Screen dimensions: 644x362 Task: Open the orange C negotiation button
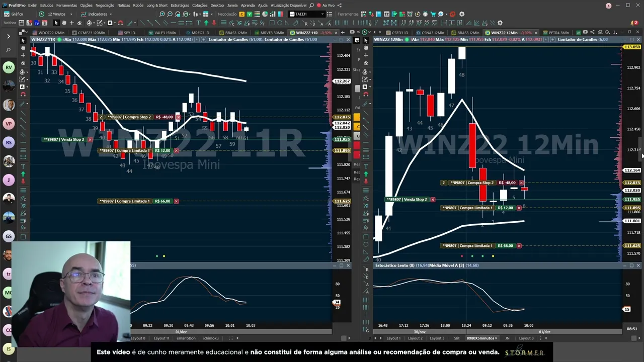242,14
